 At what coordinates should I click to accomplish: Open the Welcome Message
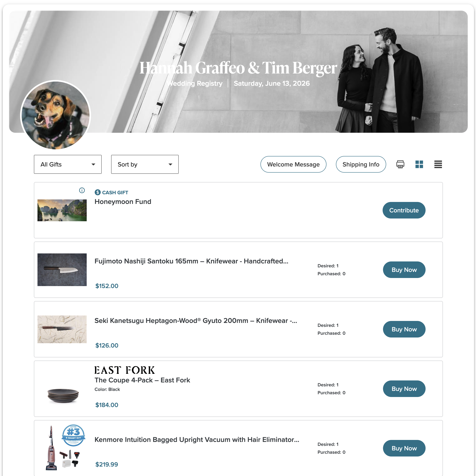tap(293, 164)
